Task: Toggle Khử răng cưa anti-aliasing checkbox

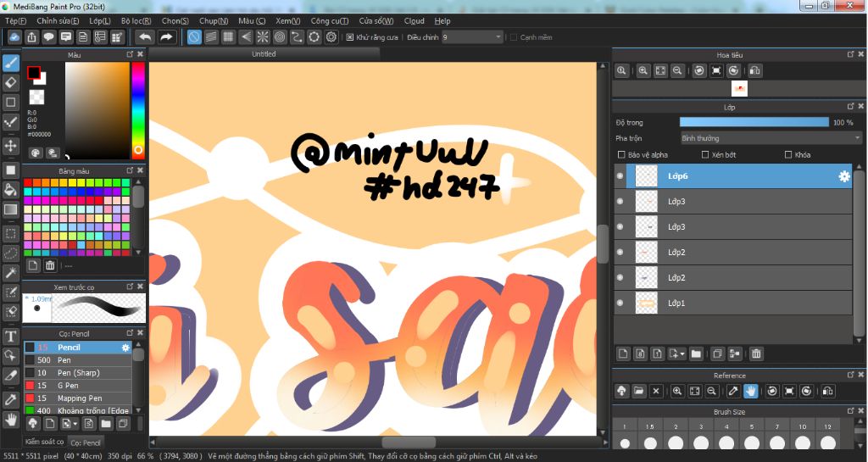Action: pos(350,37)
